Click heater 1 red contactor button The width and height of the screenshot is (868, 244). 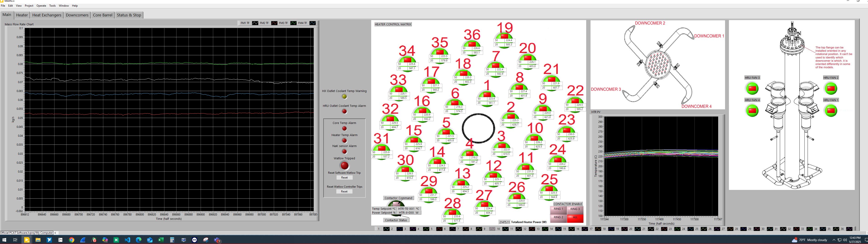(487, 94)
